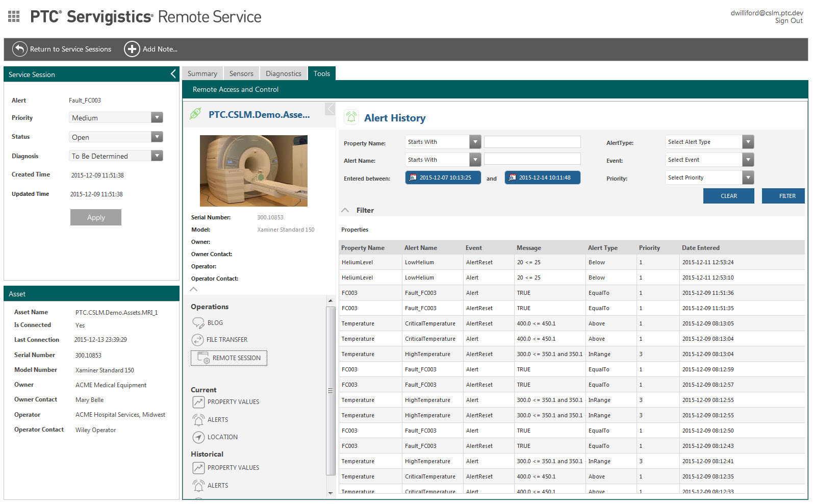Click the Apply button
This screenshot has height=504, width=813.
96,217
